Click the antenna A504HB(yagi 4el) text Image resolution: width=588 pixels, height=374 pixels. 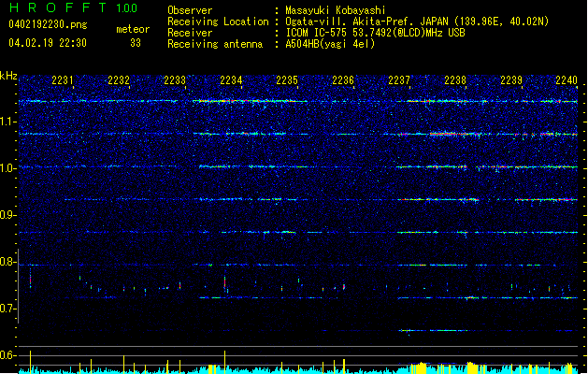(330, 44)
